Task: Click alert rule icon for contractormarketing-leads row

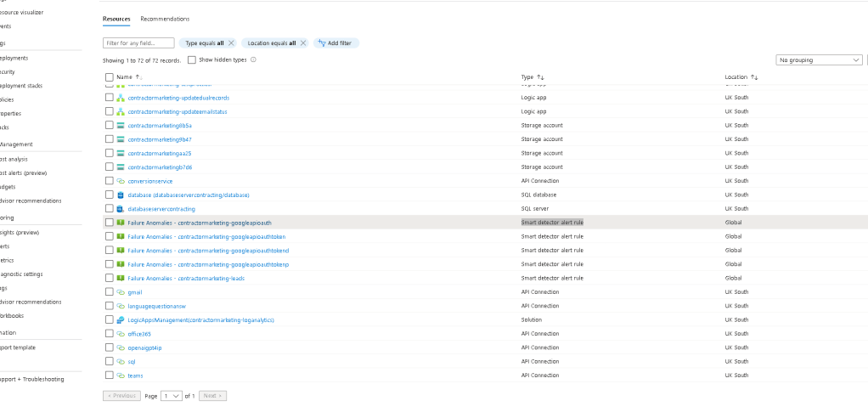Action: click(x=120, y=278)
